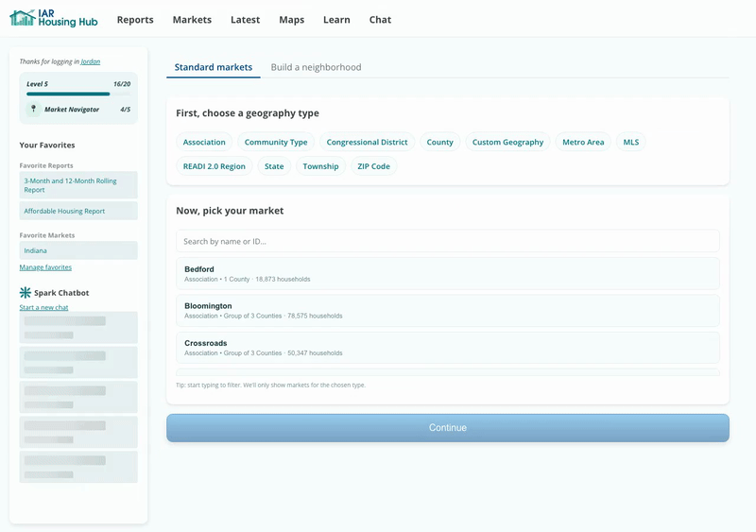Click the Level 5 progress bar
756x532 pixels.
[78, 94]
